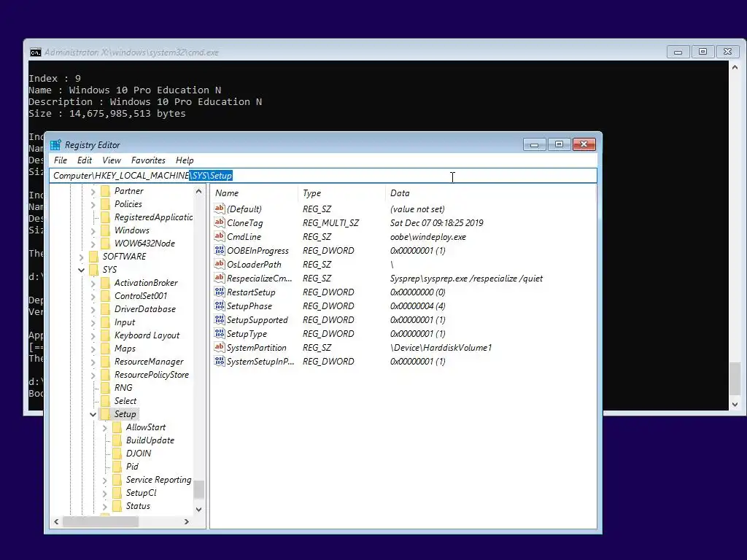Select the SetupType DWORD icon
The width and height of the screenshot is (747, 560).
point(219,332)
